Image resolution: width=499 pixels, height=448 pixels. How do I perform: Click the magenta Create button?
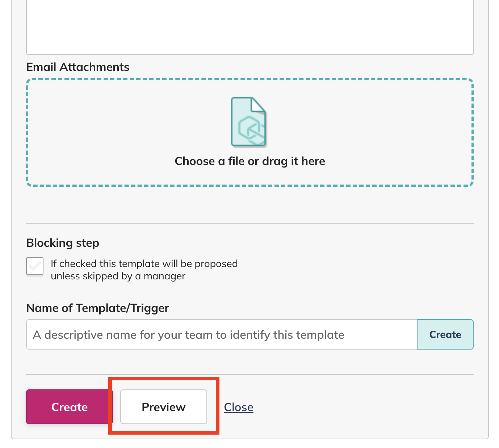pyautogui.click(x=70, y=407)
